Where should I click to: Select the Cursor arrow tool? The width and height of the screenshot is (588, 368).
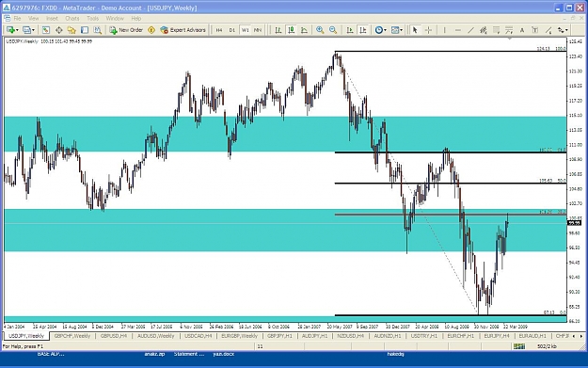[415, 30]
